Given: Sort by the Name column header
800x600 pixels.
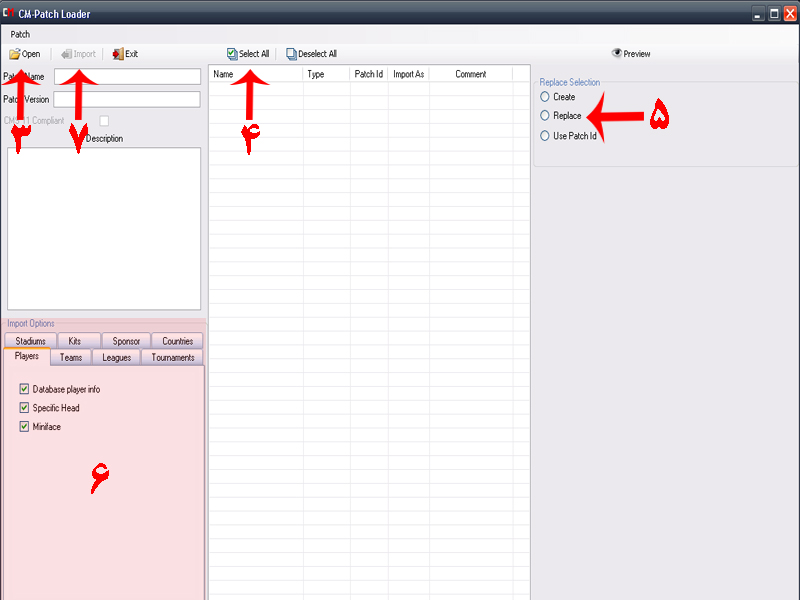Looking at the screenshot, I should coord(257,74).
